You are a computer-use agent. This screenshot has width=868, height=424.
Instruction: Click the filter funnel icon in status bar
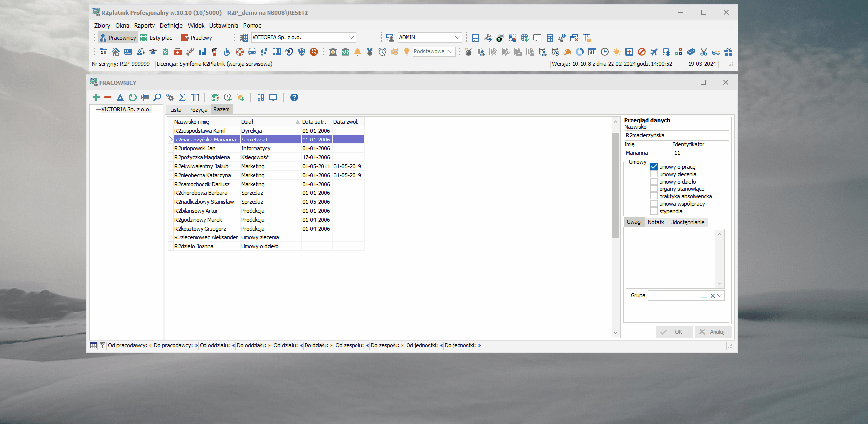pyautogui.click(x=102, y=345)
